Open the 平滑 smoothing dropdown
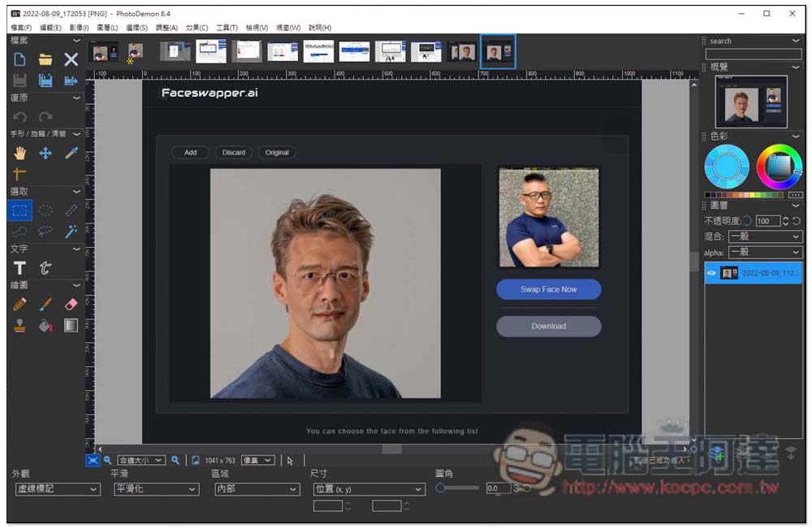The image size is (812, 529). point(155,489)
